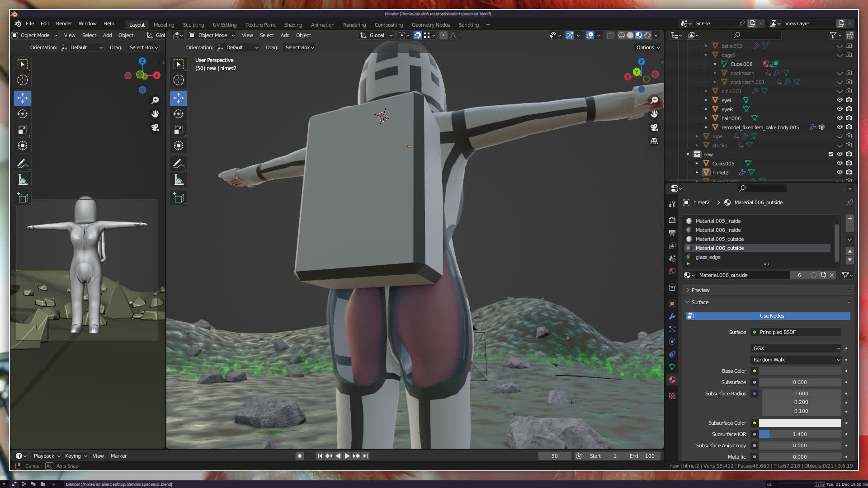Hide hair.006 object with eye icon
Image resolution: width=868 pixels, height=488 pixels.
point(840,118)
